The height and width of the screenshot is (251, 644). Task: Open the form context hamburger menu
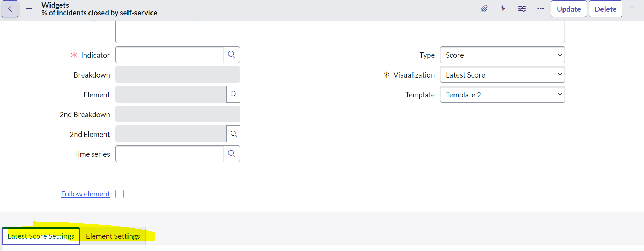coord(29,9)
